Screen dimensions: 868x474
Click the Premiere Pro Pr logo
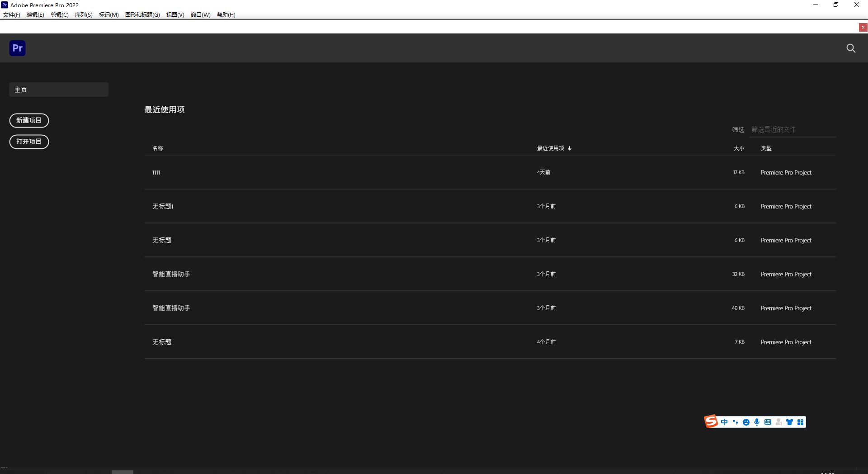17,48
